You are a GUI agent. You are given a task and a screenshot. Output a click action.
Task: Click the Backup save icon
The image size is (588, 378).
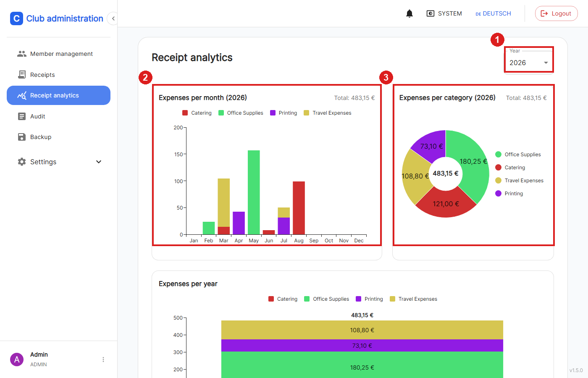tap(22, 137)
